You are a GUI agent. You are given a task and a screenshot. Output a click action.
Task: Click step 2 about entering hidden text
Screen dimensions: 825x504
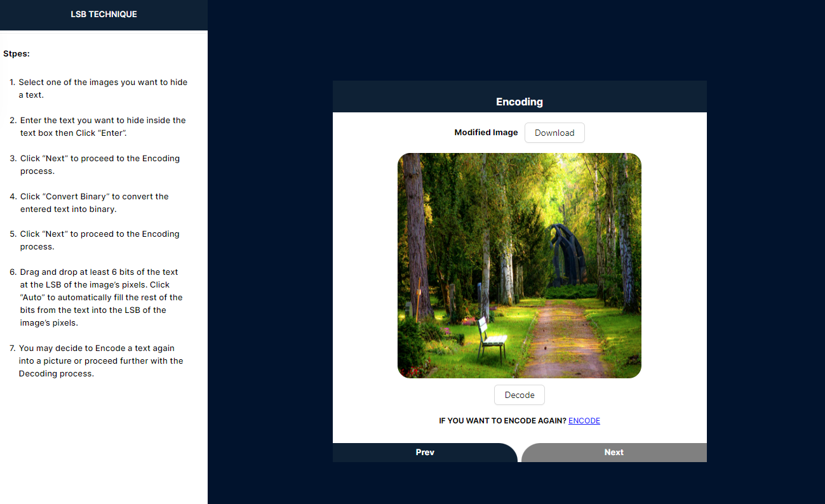pyautogui.click(x=102, y=126)
